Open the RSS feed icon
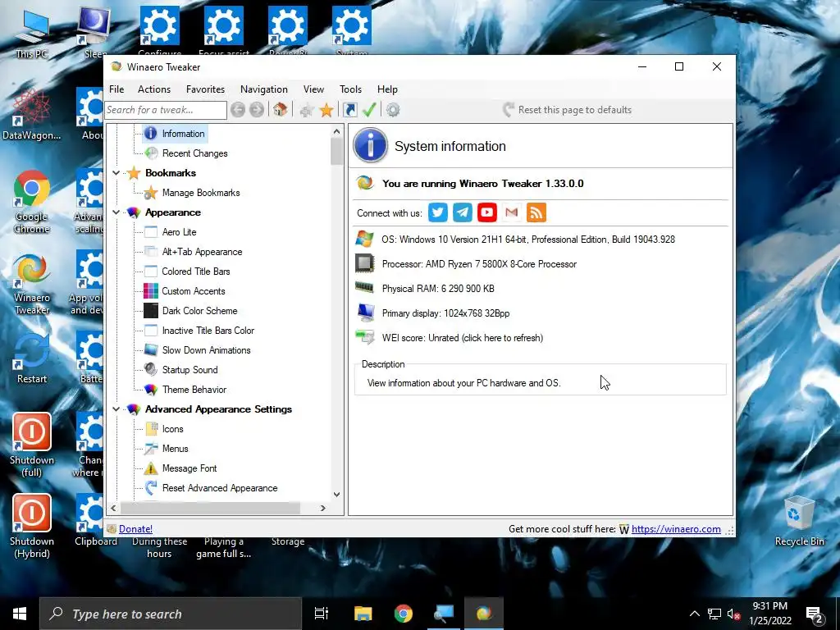 [536, 212]
